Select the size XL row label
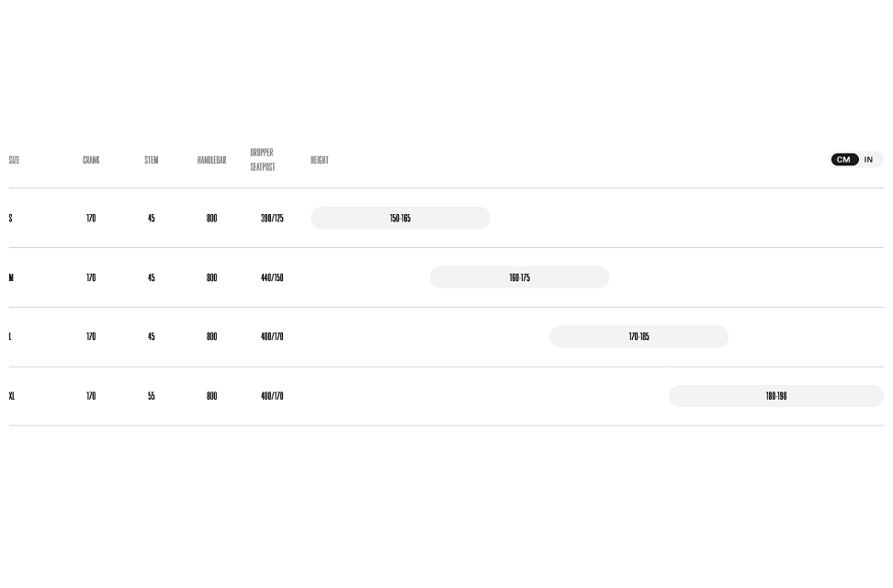Viewport: 893px width, 588px height. click(11, 396)
